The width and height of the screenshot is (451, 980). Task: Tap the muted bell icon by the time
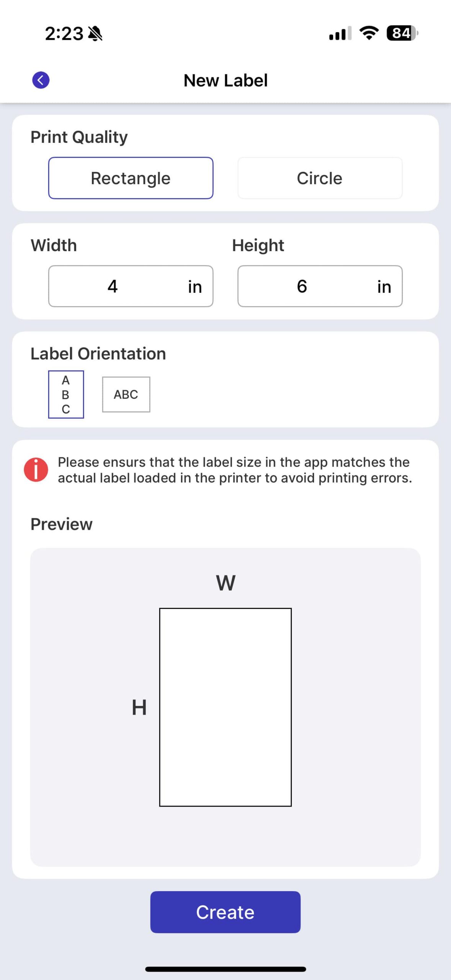95,34
